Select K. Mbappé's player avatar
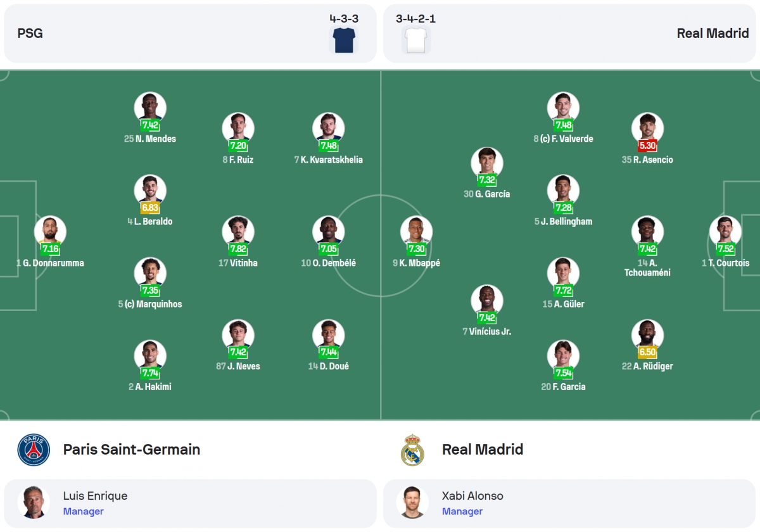The height and width of the screenshot is (532, 760). point(416,232)
